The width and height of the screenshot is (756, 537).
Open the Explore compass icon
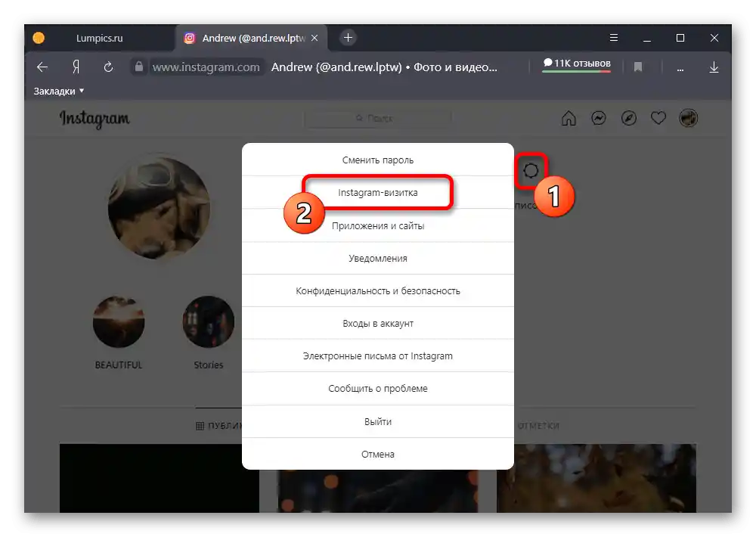click(629, 118)
